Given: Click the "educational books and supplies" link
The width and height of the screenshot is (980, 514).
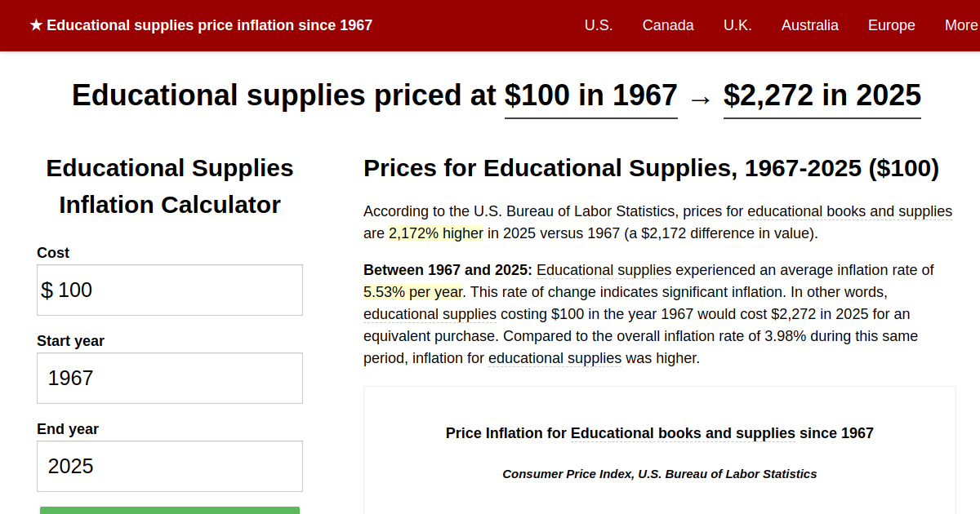Looking at the screenshot, I should click(849, 210).
